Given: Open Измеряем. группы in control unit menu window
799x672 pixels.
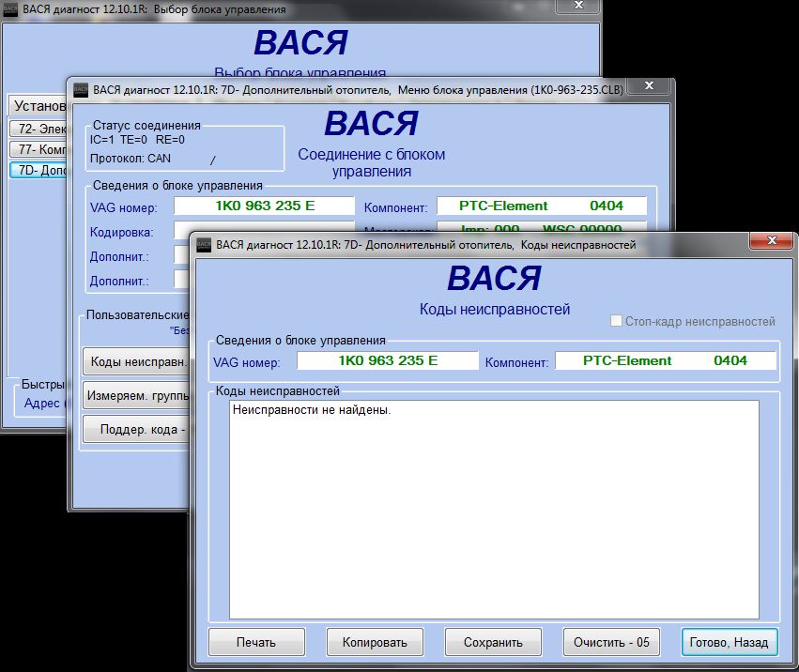Looking at the screenshot, I should [136, 395].
